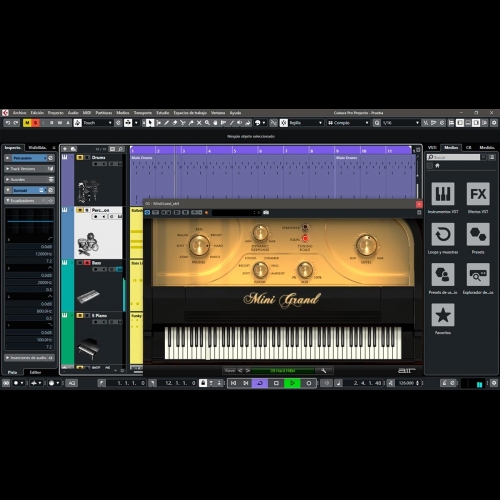Click the Redo arrow in toolbar
The width and height of the screenshot is (500, 500).
[16, 123]
